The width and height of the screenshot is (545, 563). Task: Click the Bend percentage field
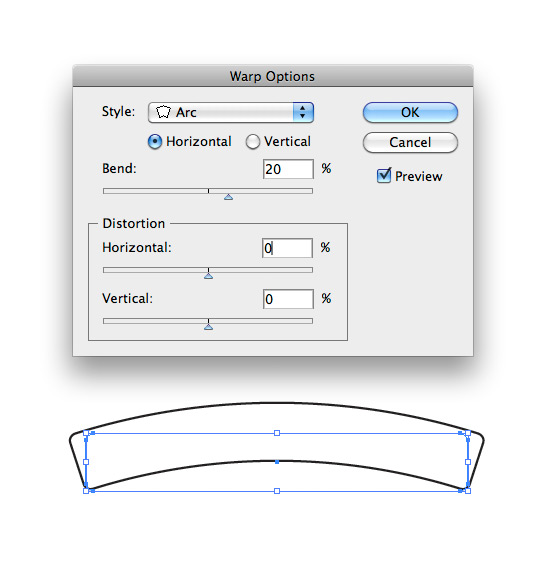[x=288, y=169]
